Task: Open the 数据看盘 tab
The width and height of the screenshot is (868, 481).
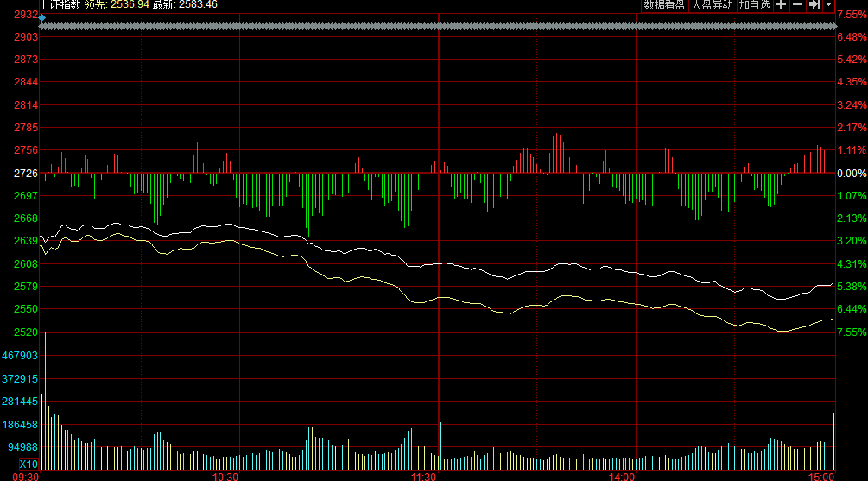Action: (x=664, y=5)
